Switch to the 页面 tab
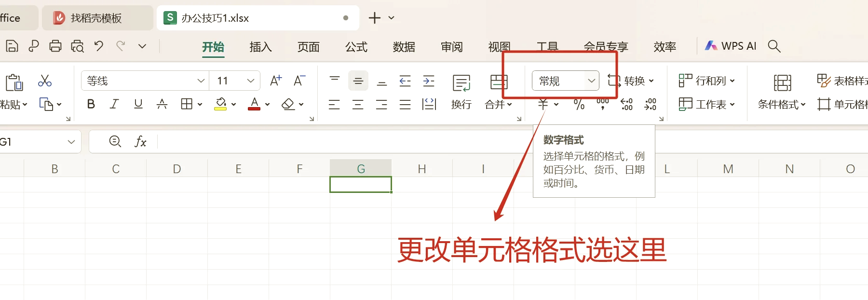 [309, 47]
